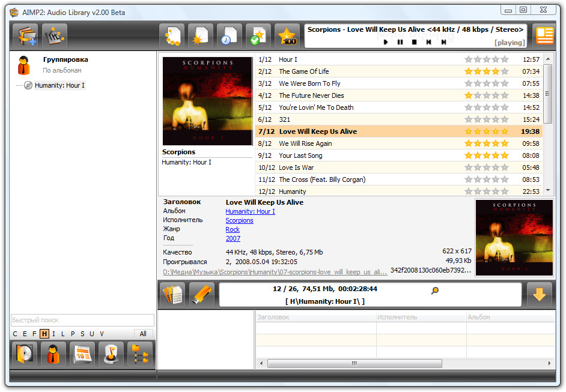Select the track 321
566x392 pixels.
point(398,119)
